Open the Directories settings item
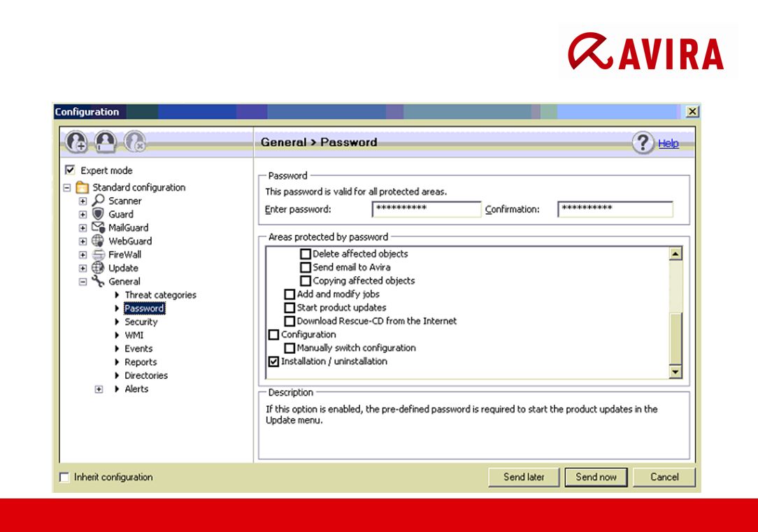758x532 pixels. (x=146, y=375)
